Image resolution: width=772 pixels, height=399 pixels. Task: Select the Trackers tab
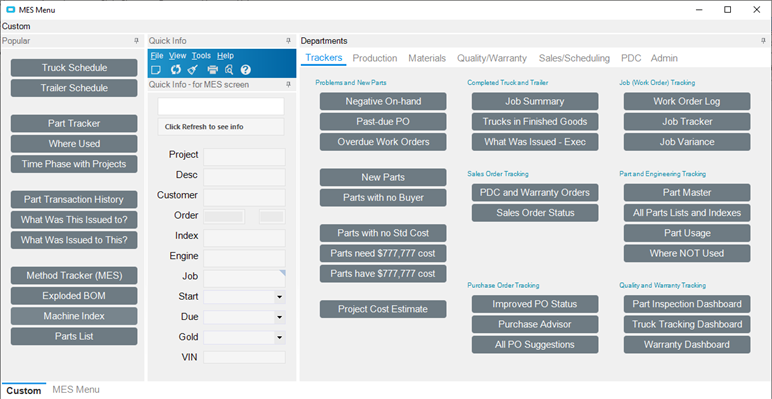(x=323, y=58)
